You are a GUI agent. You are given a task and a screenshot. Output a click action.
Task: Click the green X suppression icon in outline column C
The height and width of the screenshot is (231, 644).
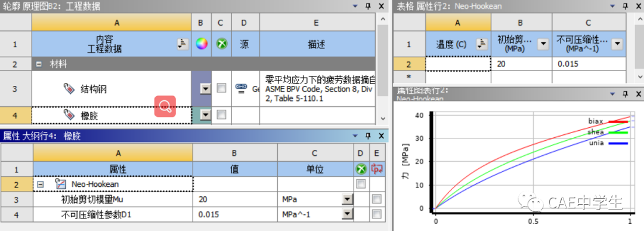click(x=222, y=44)
